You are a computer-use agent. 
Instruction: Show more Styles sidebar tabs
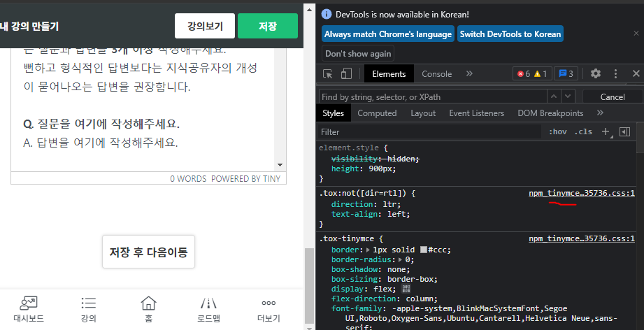[600, 113]
